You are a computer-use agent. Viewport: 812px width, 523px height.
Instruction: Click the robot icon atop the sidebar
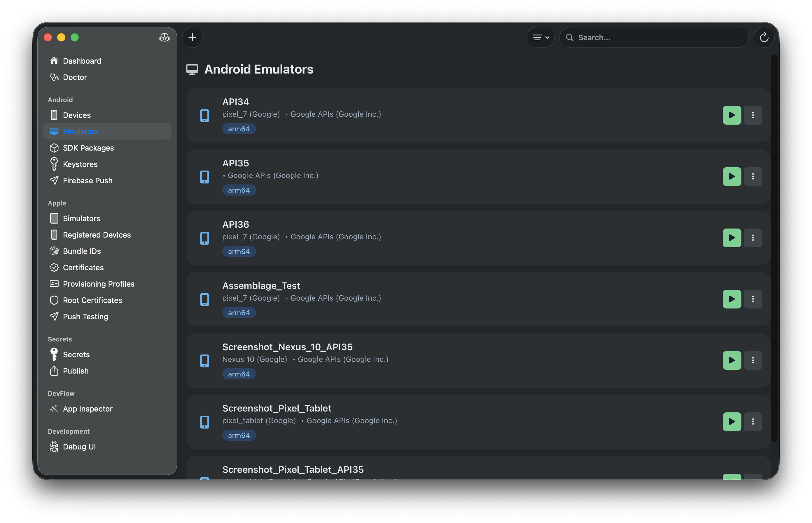click(x=164, y=38)
